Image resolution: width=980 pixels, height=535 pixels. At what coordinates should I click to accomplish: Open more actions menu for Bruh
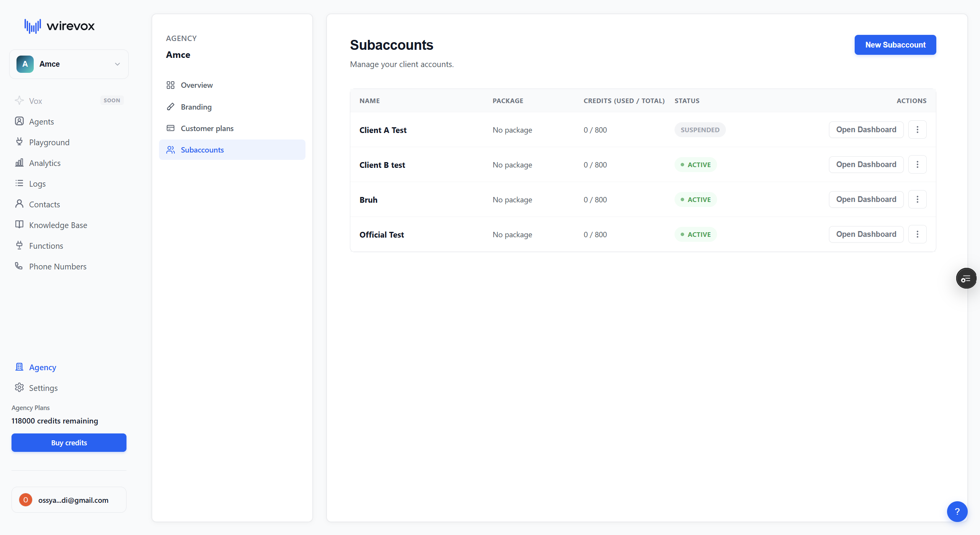[x=917, y=199]
